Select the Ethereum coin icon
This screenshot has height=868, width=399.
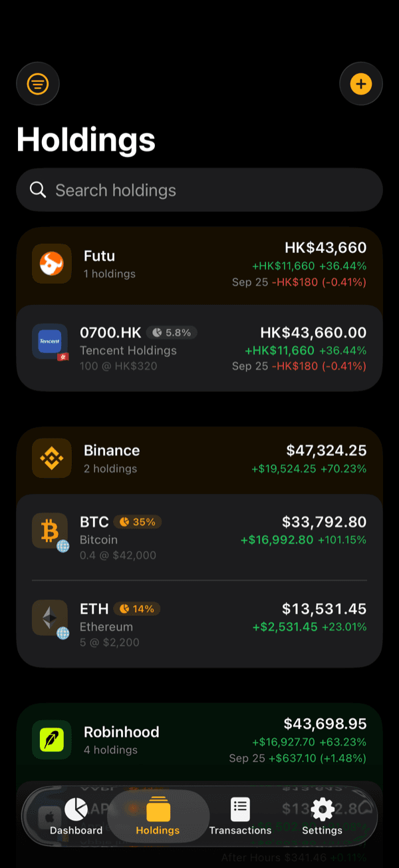(50, 618)
